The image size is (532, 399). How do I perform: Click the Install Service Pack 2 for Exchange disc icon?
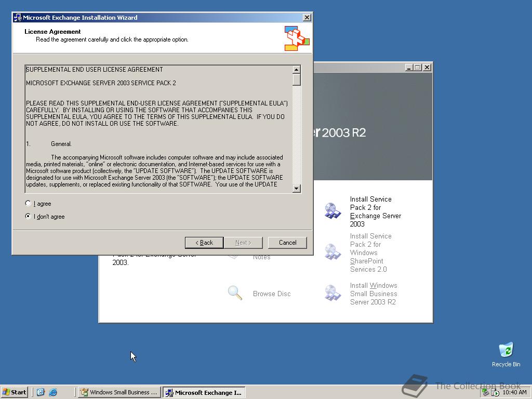(332, 211)
